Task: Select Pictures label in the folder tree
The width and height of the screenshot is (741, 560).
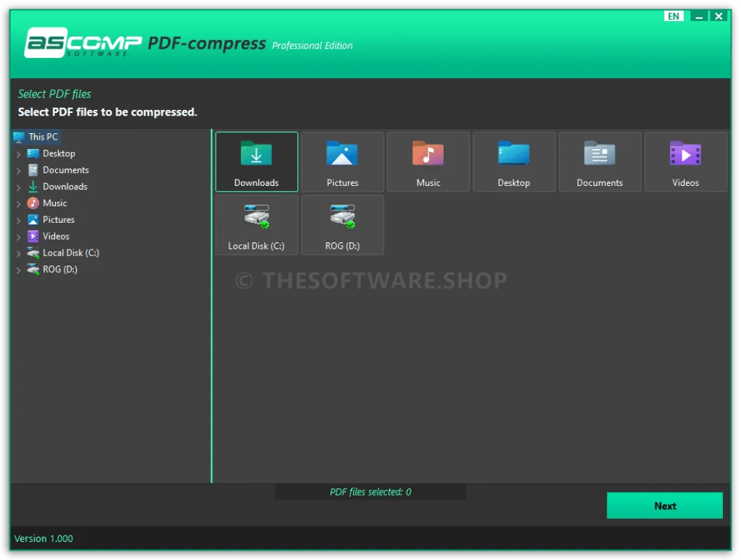Action: point(59,220)
